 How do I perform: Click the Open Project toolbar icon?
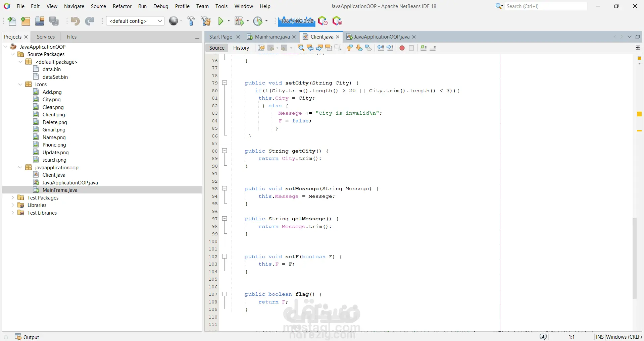pos(40,21)
